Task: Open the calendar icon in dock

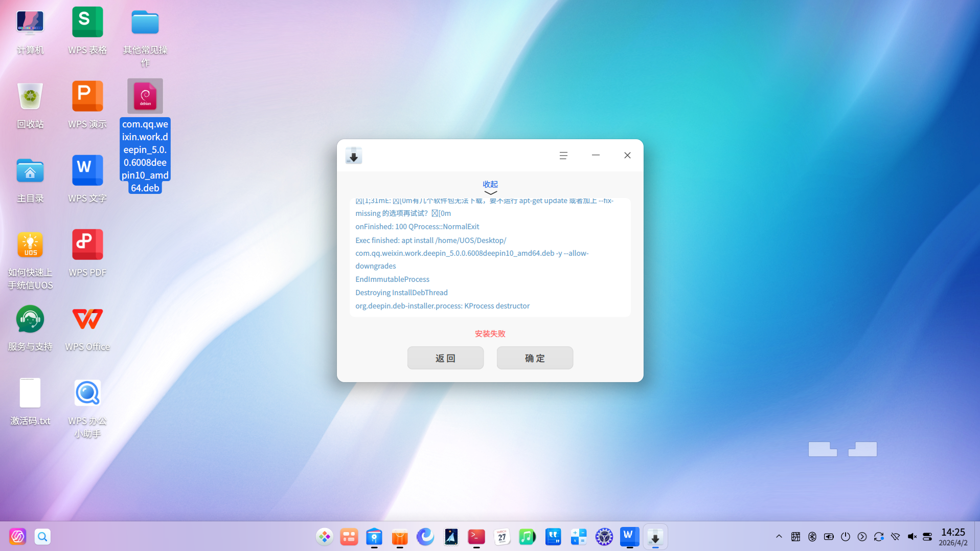Action: tap(502, 536)
